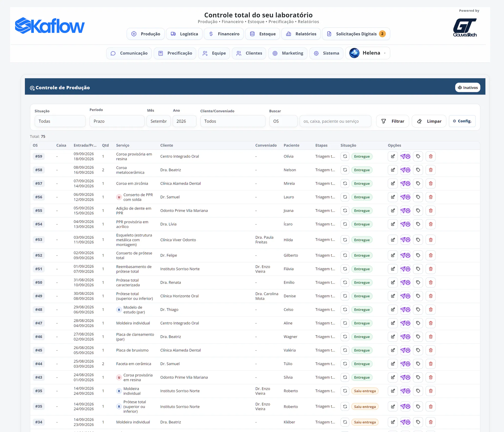Click the Limpar button
The height and width of the screenshot is (432, 504).
tap(429, 121)
